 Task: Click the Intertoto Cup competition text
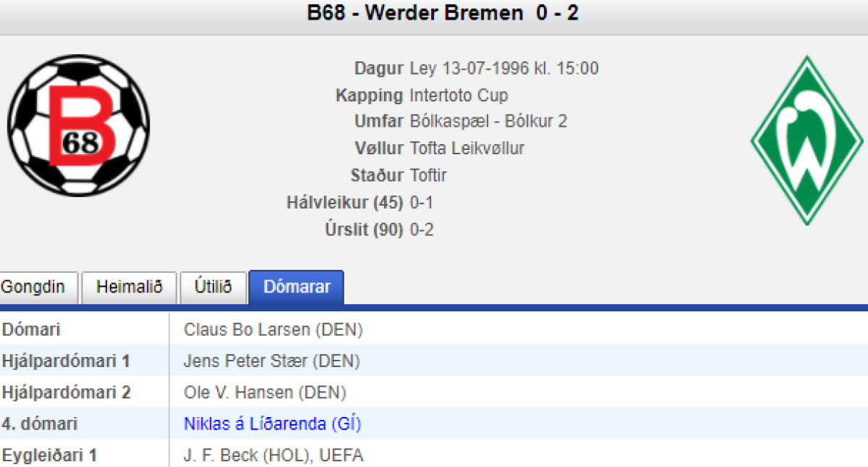click(x=459, y=96)
